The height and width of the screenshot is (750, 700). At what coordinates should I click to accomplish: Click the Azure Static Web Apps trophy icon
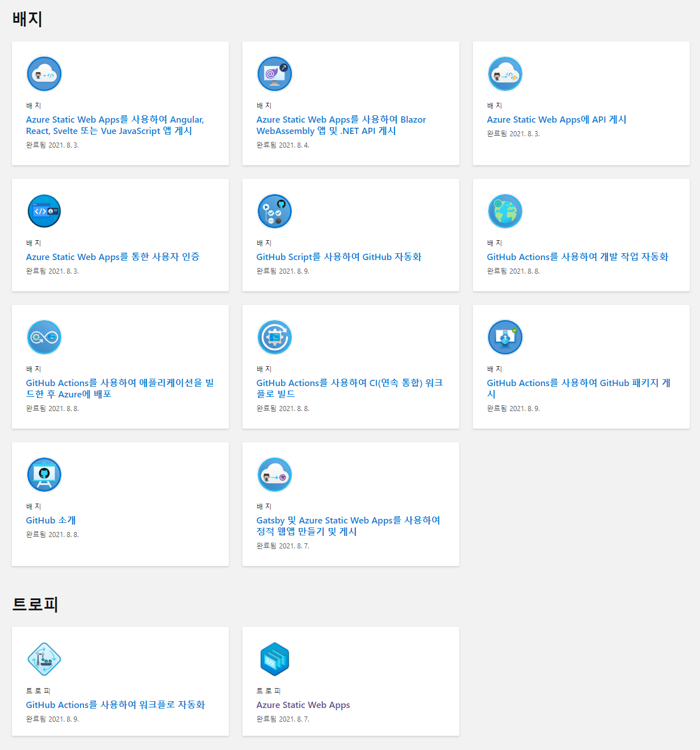click(x=275, y=659)
